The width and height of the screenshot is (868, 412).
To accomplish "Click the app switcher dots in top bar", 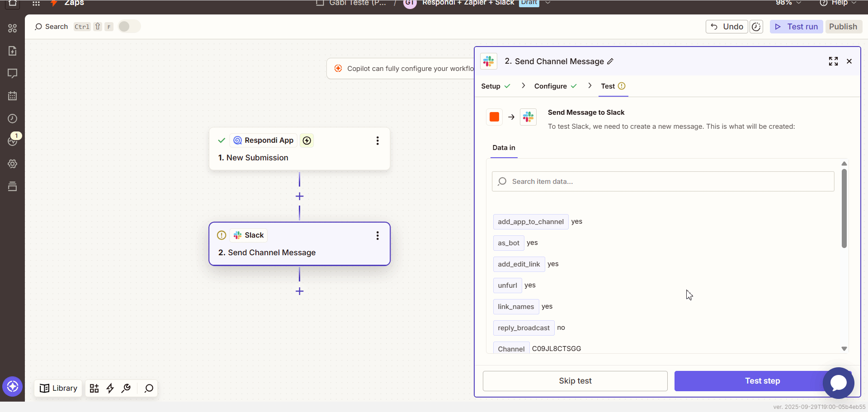I will 36,3.
